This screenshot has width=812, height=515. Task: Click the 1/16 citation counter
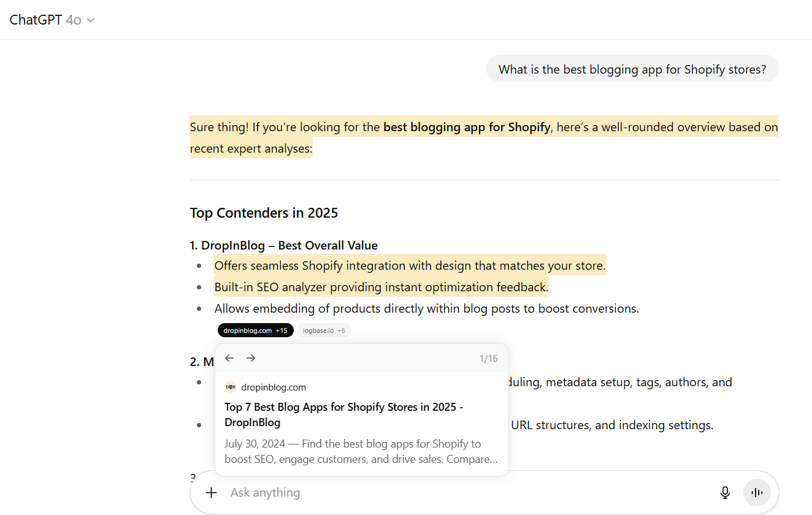tap(489, 359)
